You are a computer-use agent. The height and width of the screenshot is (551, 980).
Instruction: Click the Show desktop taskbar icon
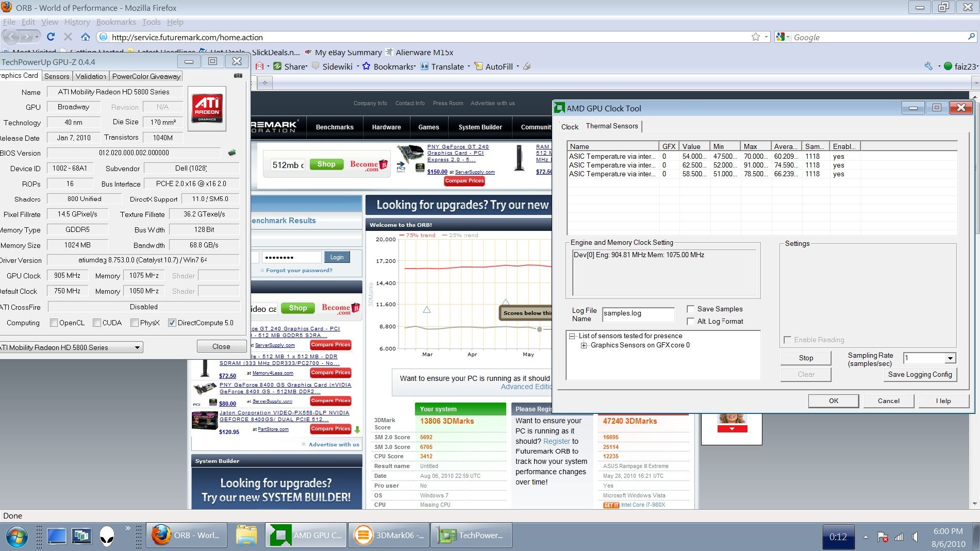57,537
